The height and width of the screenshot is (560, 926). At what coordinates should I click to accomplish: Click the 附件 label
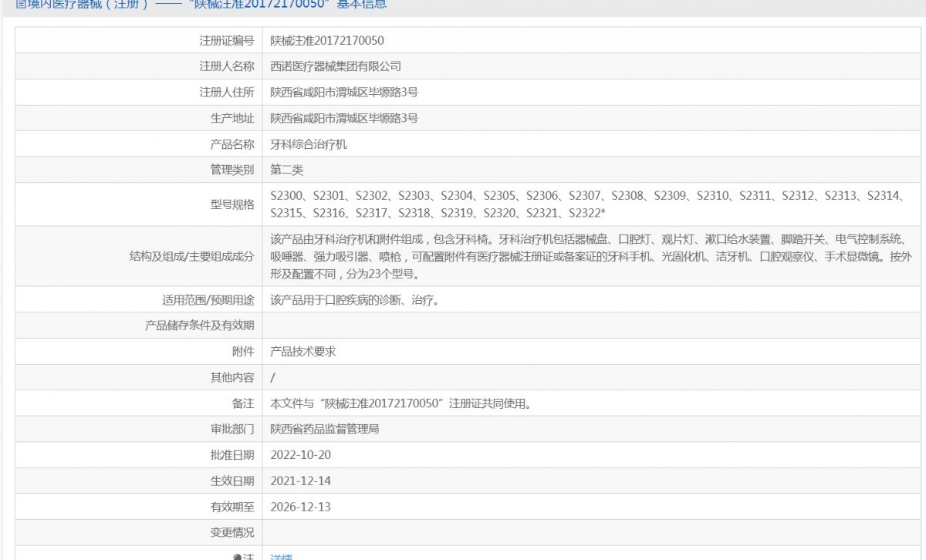(x=242, y=351)
